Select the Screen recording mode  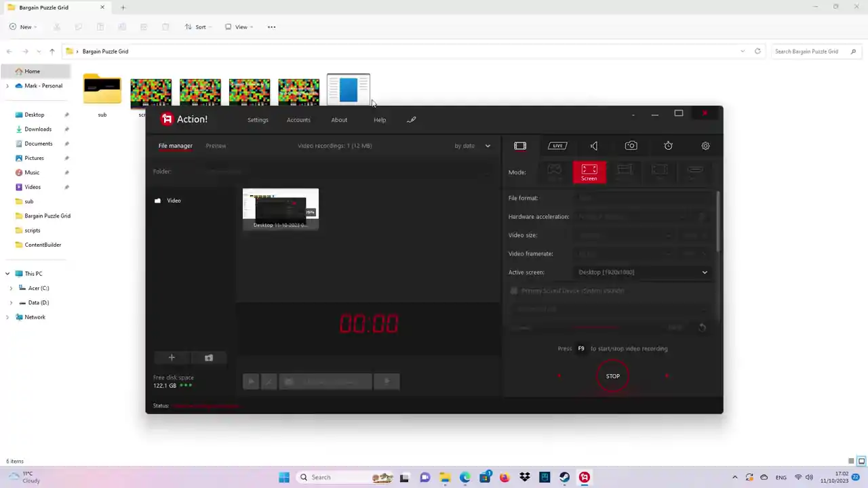(x=589, y=172)
